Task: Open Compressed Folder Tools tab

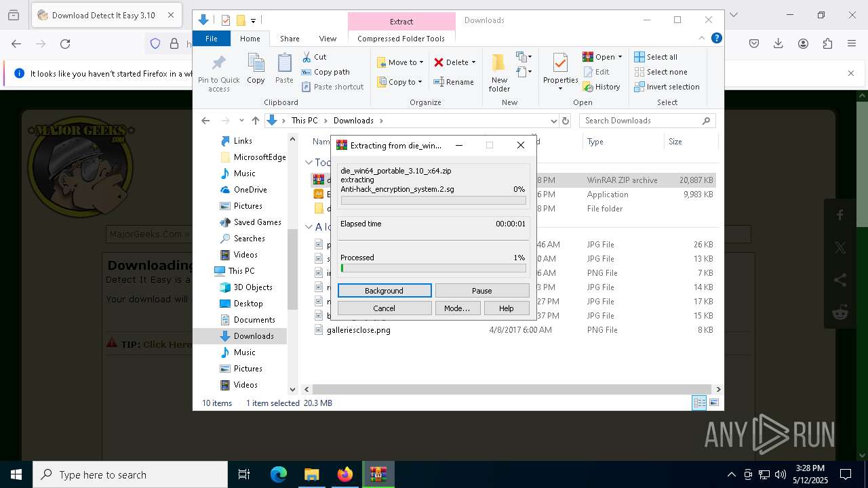Action: tap(401, 39)
